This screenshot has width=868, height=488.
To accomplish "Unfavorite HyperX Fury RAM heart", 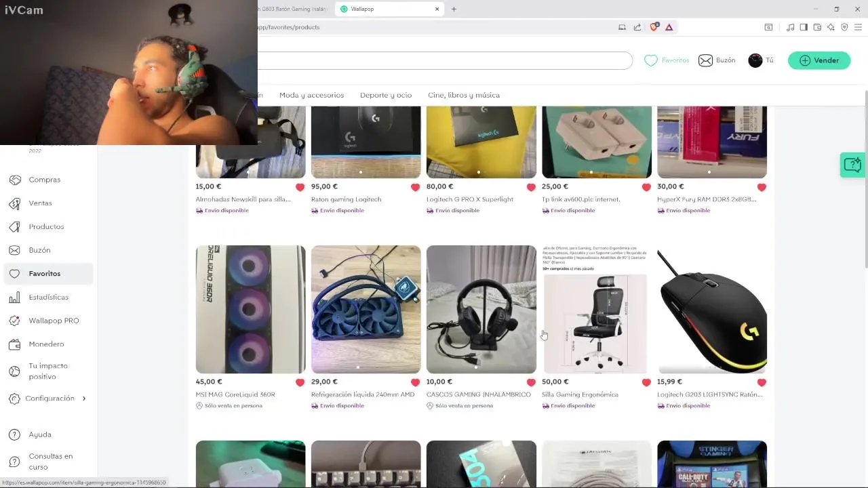I will pyautogui.click(x=762, y=187).
